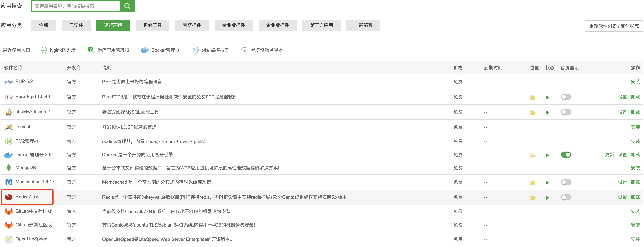Install MongoDB via 安装 link

click(x=636, y=168)
